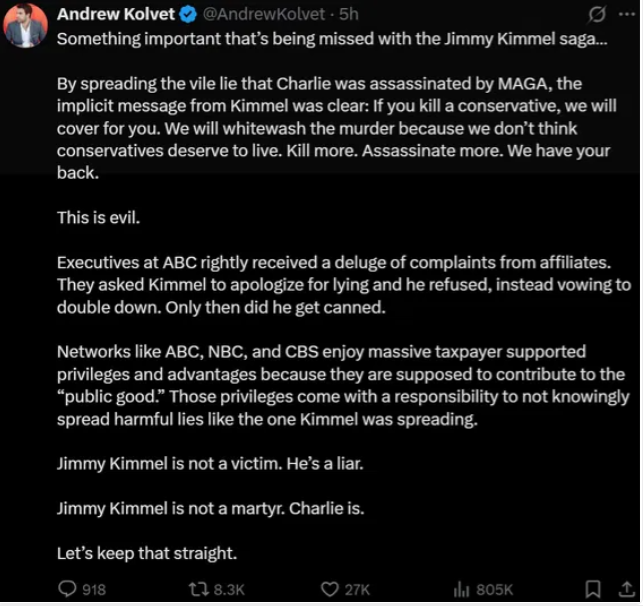Viewport: 643px width, 606px height.
Task: Click the reply speech bubble icon
Action: pos(67,589)
